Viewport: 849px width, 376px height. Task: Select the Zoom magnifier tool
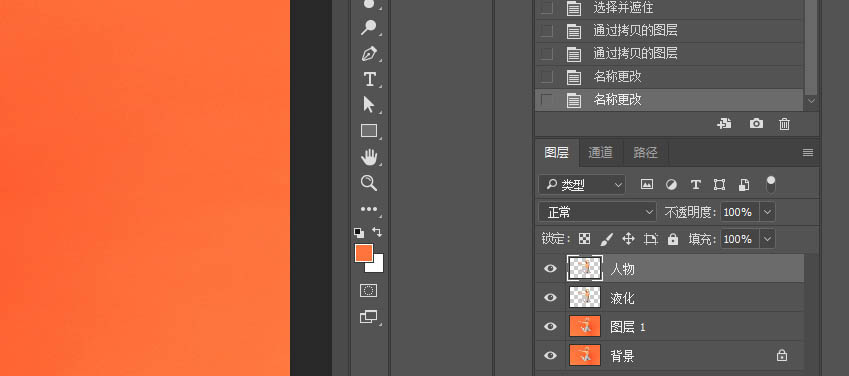point(369,183)
